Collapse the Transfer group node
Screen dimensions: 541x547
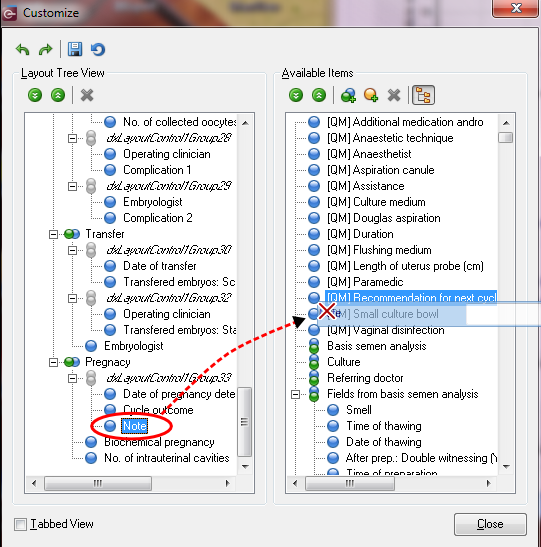53,234
